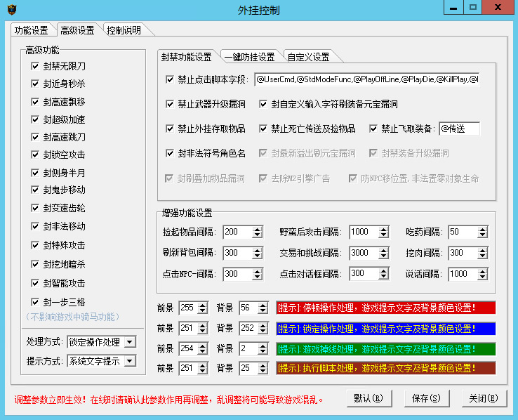Image resolution: width=518 pixels, height=420 pixels.
Task: Increase 背景 252 spinner value
Action: (263, 325)
